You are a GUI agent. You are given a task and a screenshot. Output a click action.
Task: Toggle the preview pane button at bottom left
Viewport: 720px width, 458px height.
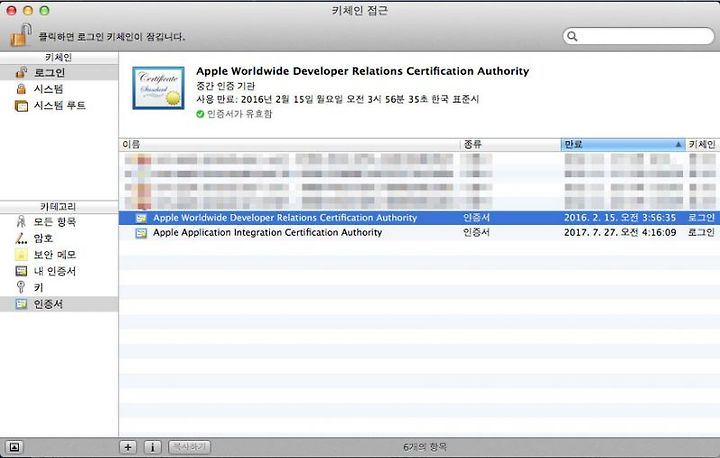point(14,447)
